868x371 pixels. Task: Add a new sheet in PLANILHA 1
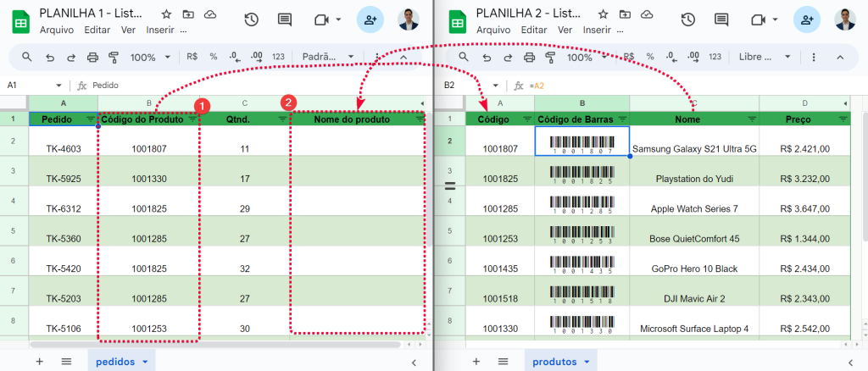(39, 362)
